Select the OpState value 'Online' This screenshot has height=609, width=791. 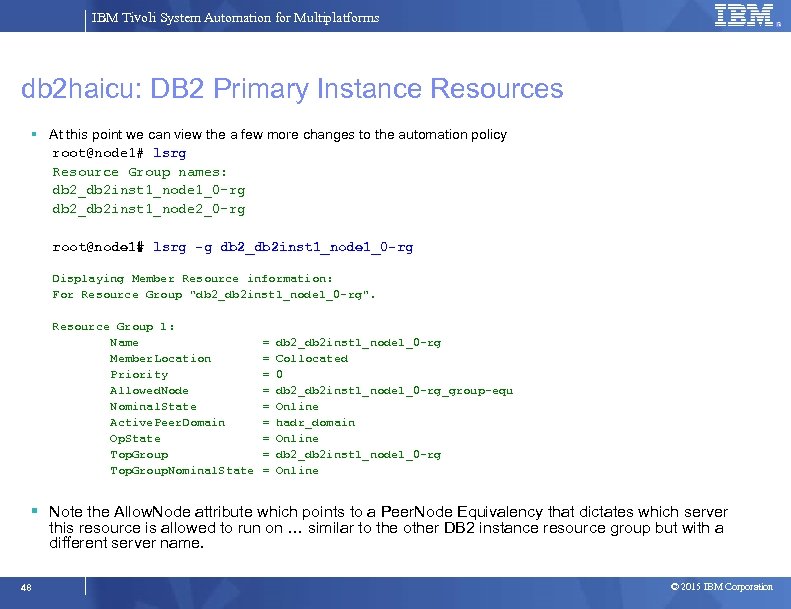point(297,438)
